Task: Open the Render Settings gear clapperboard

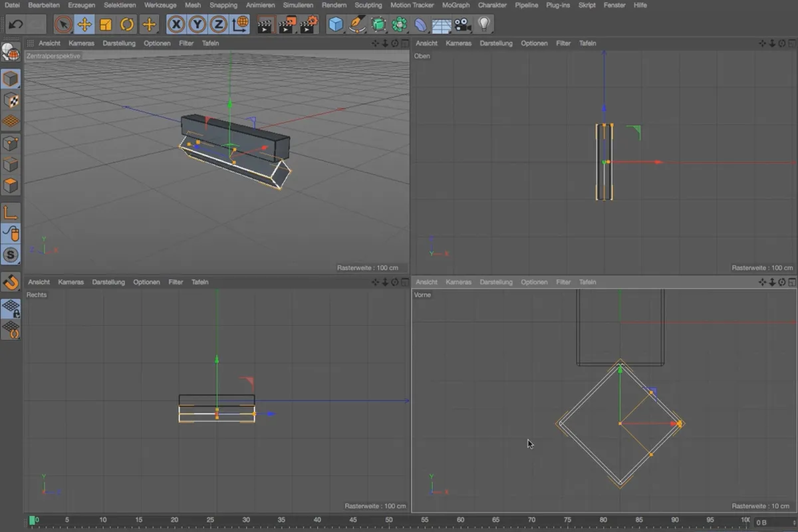Action: (309, 25)
